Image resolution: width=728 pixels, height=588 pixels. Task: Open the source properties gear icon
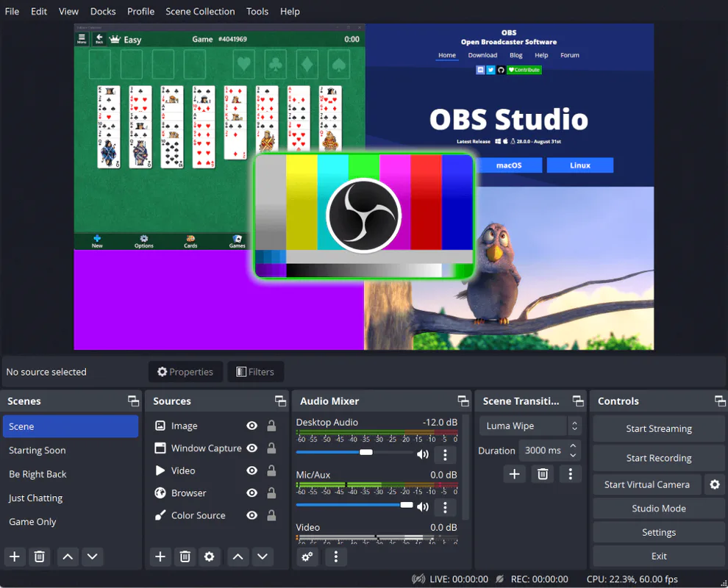[210, 556]
